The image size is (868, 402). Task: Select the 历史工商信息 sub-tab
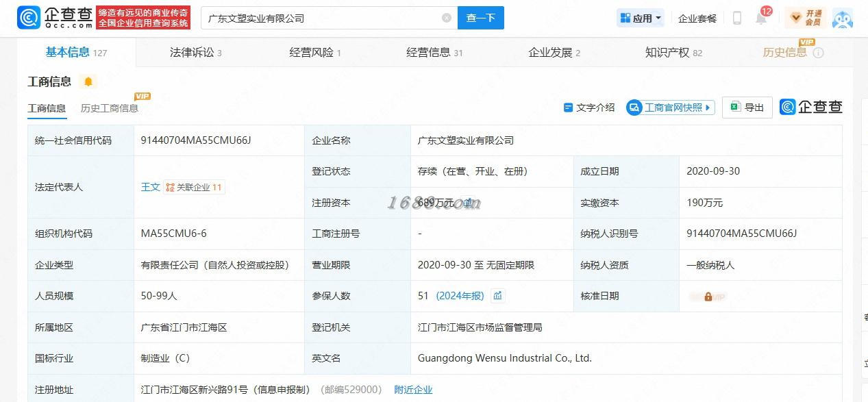tap(110, 108)
